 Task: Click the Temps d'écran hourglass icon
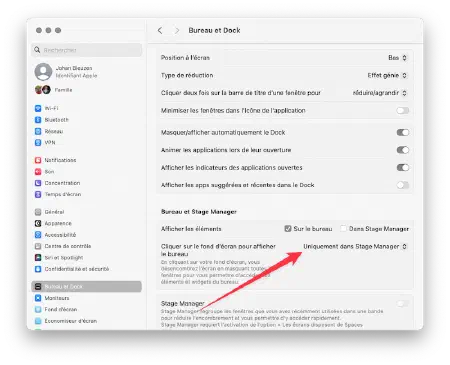[38, 194]
